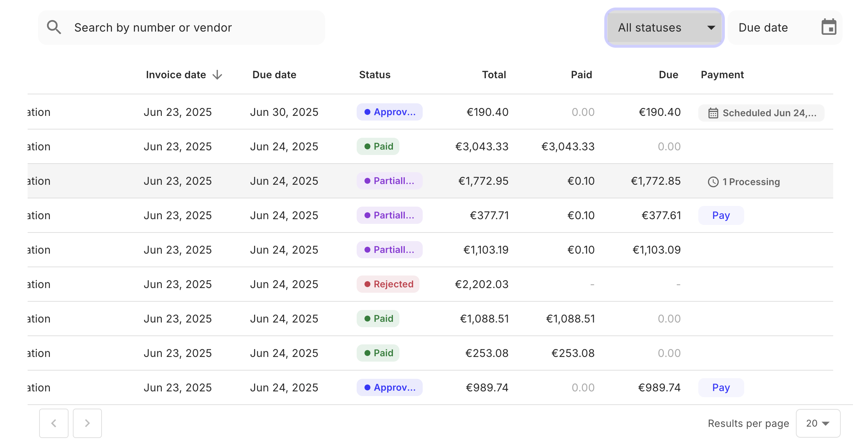The image size is (868, 447).
Task: Click the Invoice date sort arrow
Action: point(217,75)
